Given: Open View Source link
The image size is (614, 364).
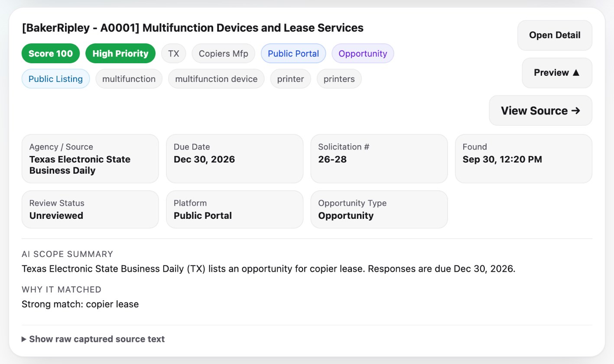Looking at the screenshot, I should tap(540, 110).
